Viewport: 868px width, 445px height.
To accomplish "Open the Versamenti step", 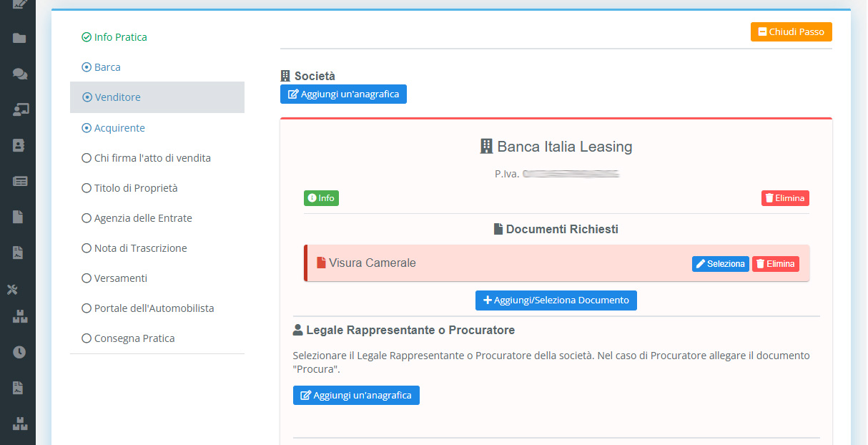I will tap(114, 278).
